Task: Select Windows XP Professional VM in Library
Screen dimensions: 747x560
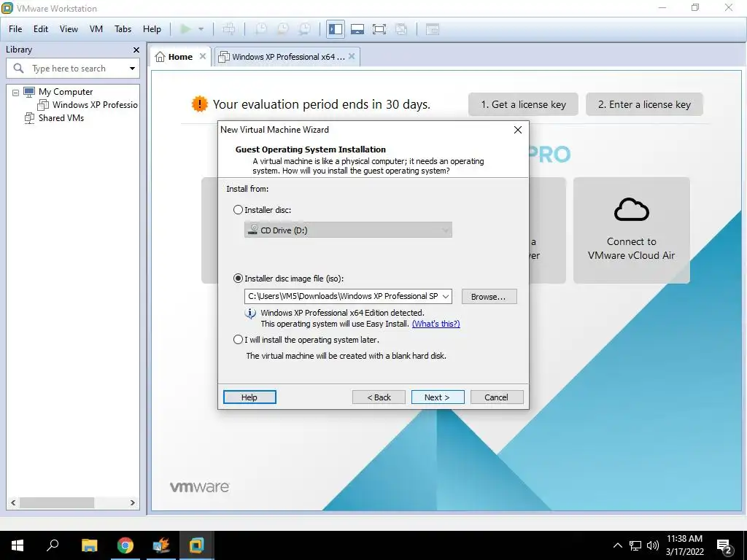Action: (95, 105)
